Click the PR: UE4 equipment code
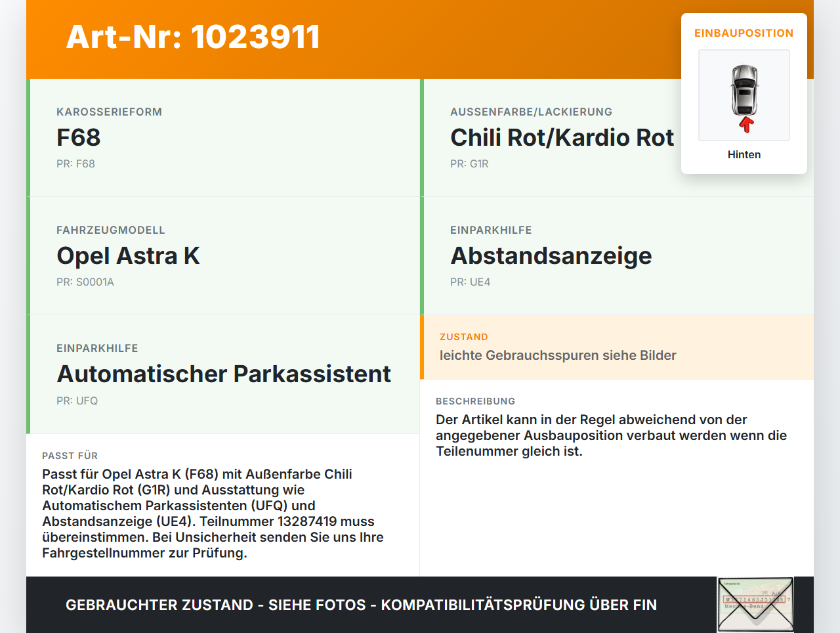The height and width of the screenshot is (633, 840). (470, 282)
